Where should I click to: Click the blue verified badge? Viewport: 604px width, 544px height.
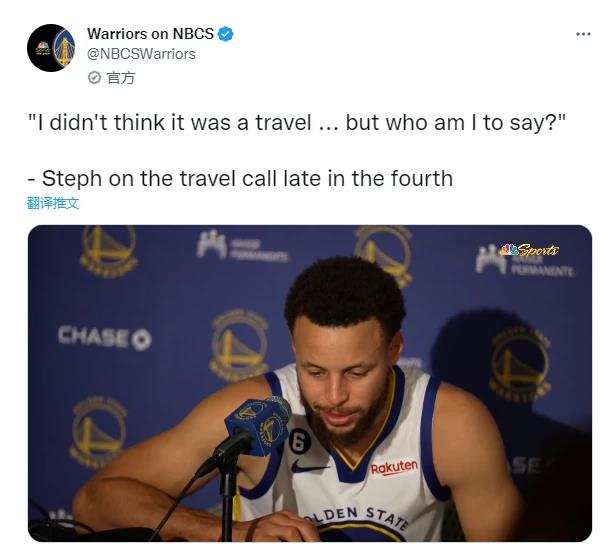pos(225,34)
